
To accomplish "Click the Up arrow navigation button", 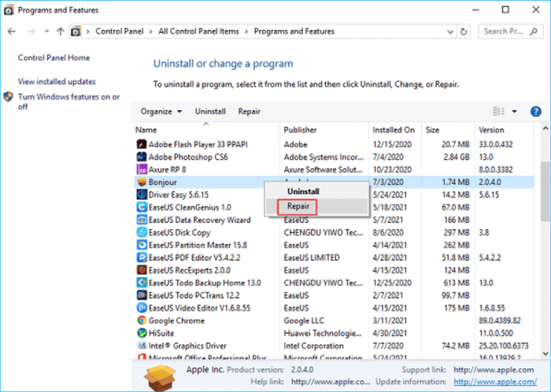I will pos(61,31).
